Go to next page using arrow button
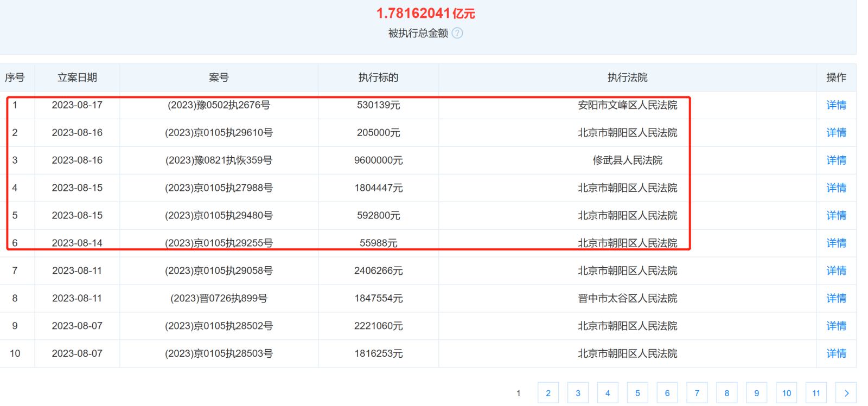Viewport: 868px width, 406px height. pyautogui.click(x=846, y=393)
